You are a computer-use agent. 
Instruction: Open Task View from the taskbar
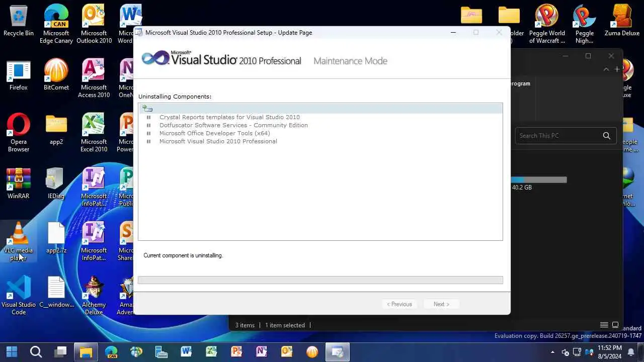click(61, 351)
